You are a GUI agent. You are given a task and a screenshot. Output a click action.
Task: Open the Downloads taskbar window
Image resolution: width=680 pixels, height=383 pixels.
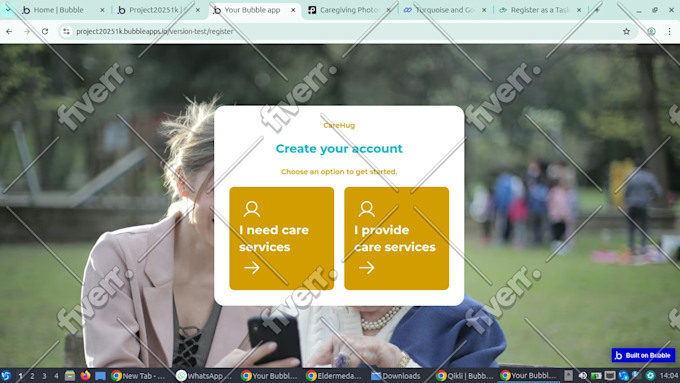coord(396,376)
